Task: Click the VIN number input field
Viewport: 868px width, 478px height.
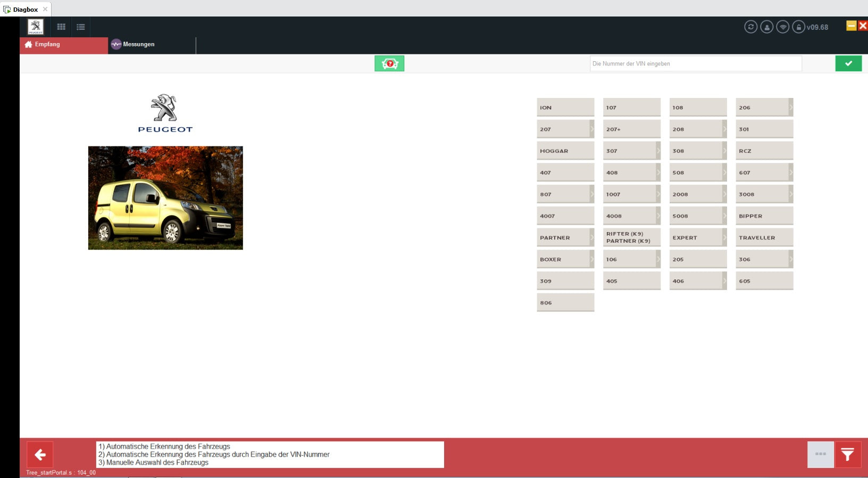Action: pyautogui.click(x=695, y=64)
